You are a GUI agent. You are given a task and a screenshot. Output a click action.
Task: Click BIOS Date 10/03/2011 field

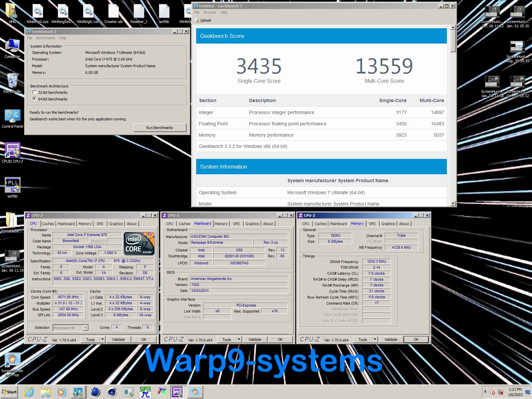pyautogui.click(x=239, y=291)
